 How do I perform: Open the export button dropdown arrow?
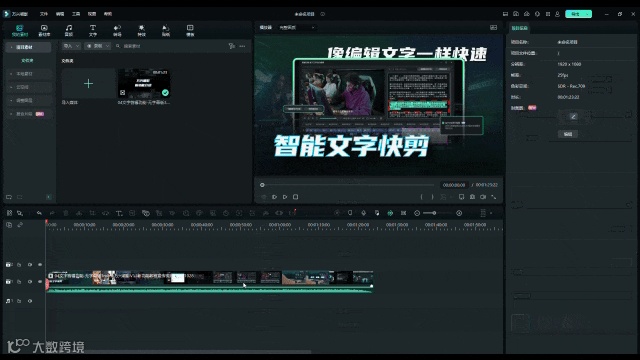(588, 14)
